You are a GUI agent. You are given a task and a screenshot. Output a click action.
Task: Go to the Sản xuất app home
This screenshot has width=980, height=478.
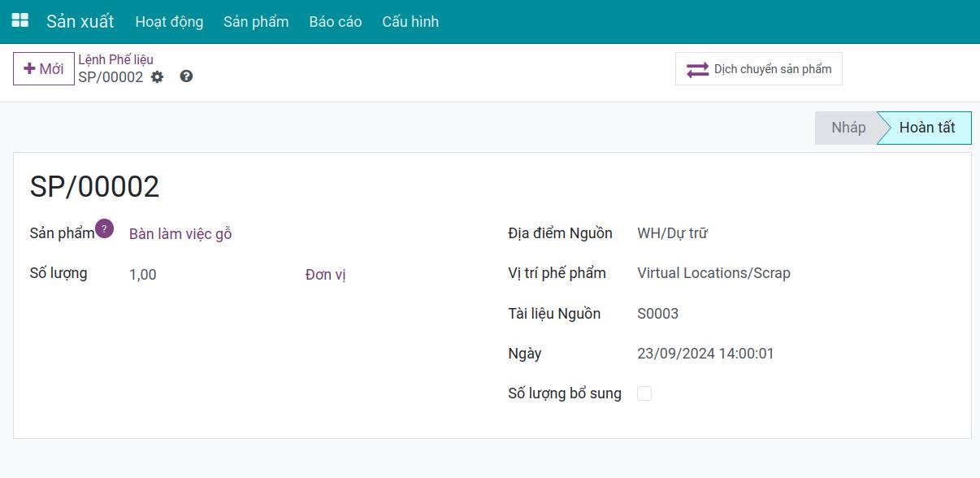tap(80, 22)
